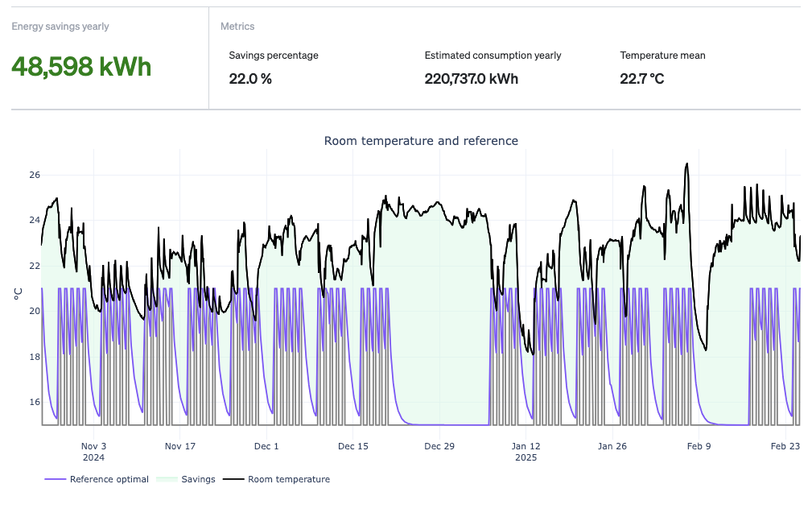
Task: Toggle the Reference optimal legend entry
Action: pyautogui.click(x=109, y=479)
